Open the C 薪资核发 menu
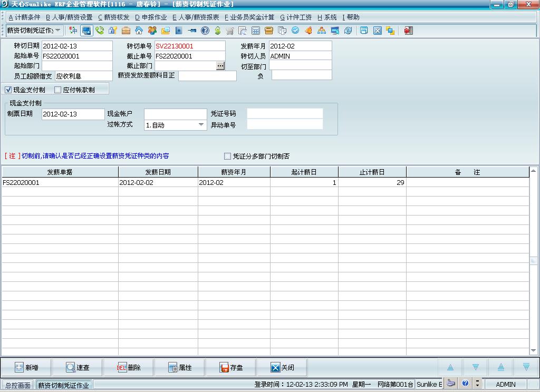The width and height of the screenshot is (540, 392). click(x=114, y=17)
